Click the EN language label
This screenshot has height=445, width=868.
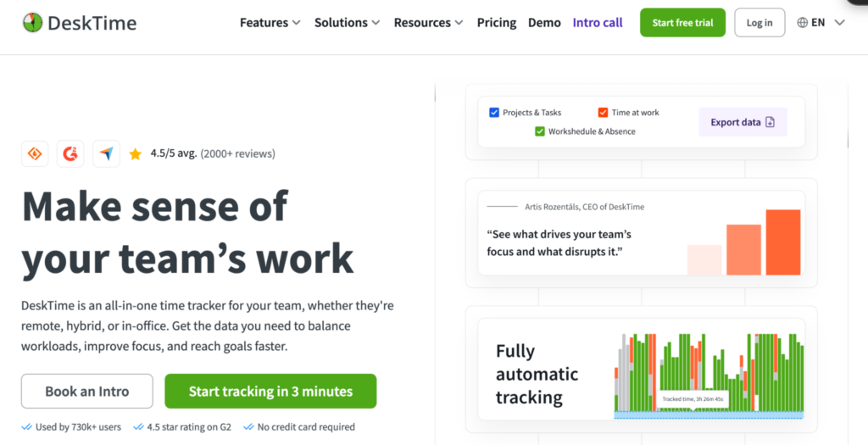click(818, 23)
